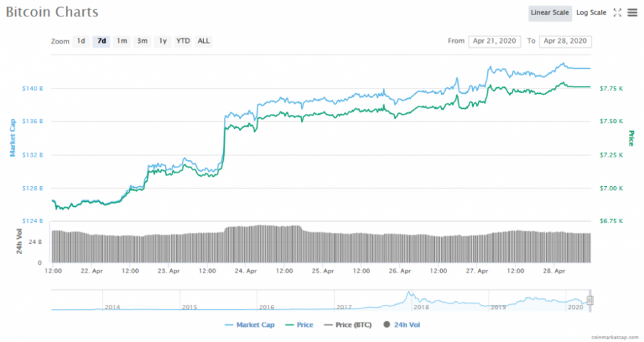Image resolution: width=644 pixels, height=342 pixels.
Task: Click the 22. Apr date label
Action: click(x=92, y=271)
